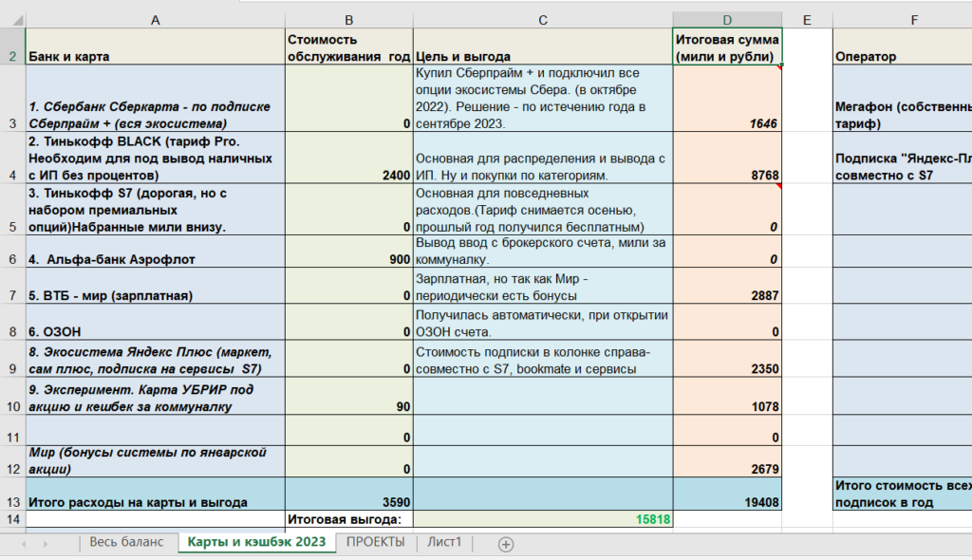Select the 'Основная для распределения' description cell
Viewport: 972px width, 560px height.
[543, 158]
